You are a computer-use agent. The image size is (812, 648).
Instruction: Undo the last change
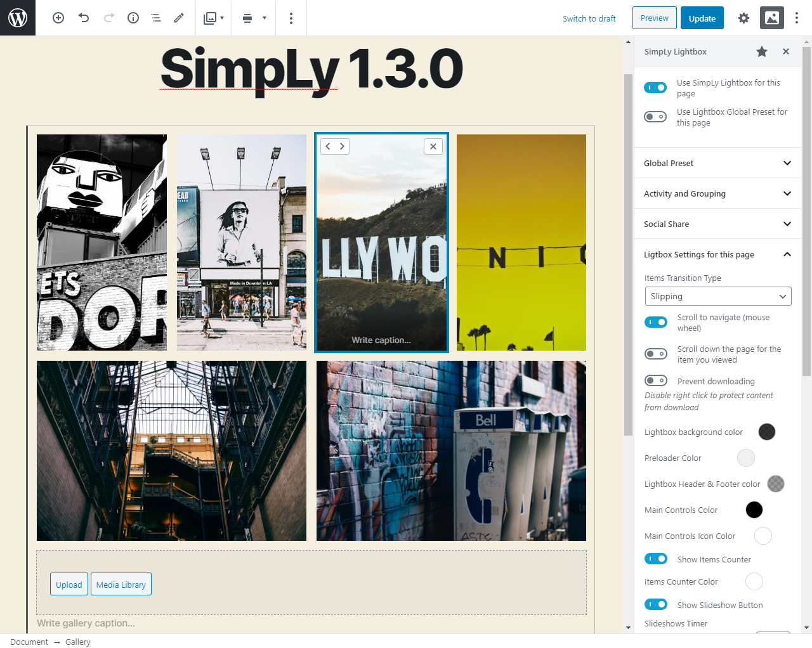(84, 18)
